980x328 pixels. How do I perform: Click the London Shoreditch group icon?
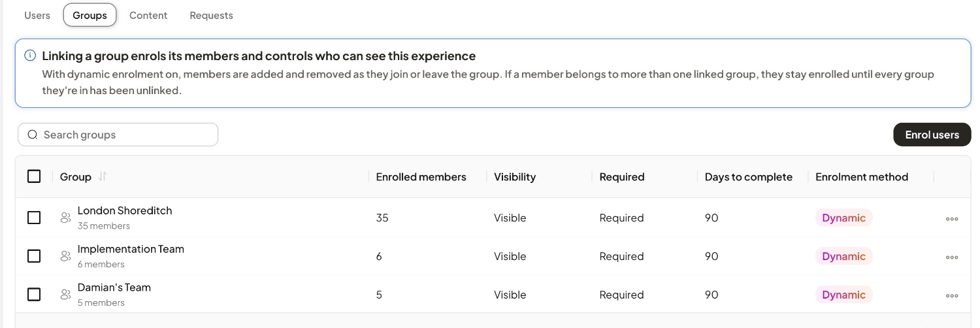pos(65,218)
